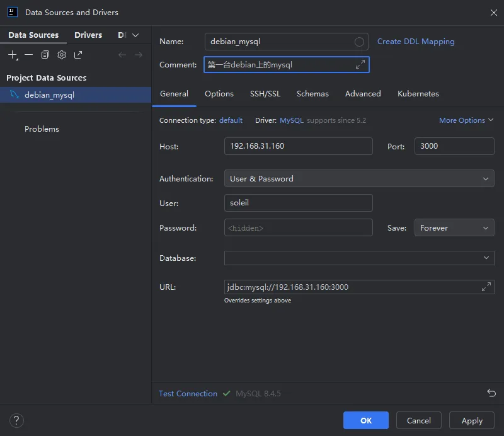The image size is (504, 436).
Task: Expand the Database dropdown list
Action: point(486,258)
